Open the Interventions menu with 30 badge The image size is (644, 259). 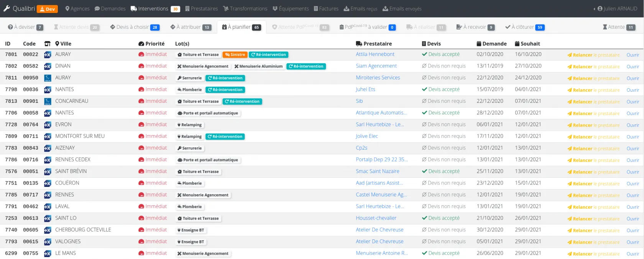pos(154,9)
